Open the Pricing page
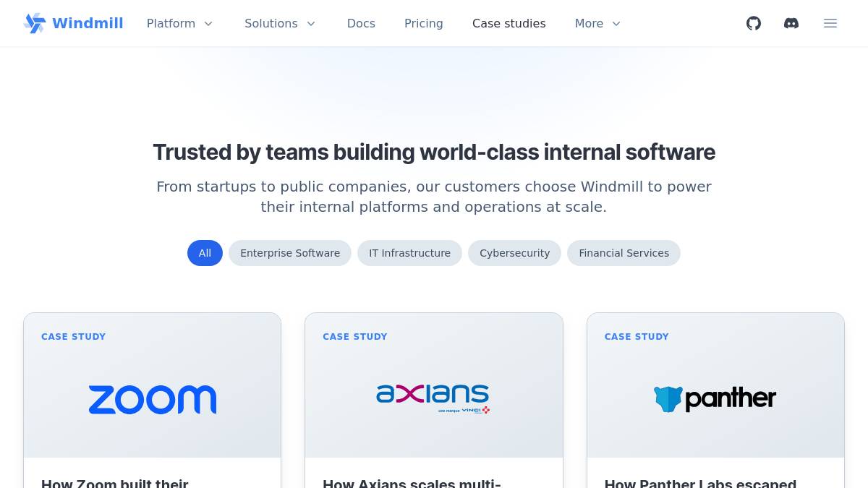The width and height of the screenshot is (868, 488). (x=424, y=23)
